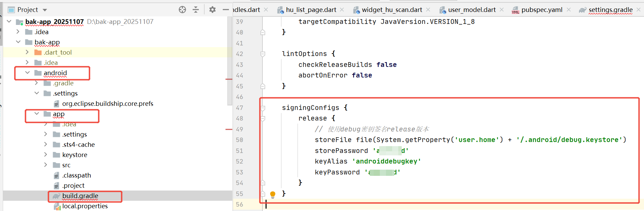Click the lightbulb intention icon on line 55

pyautogui.click(x=273, y=195)
